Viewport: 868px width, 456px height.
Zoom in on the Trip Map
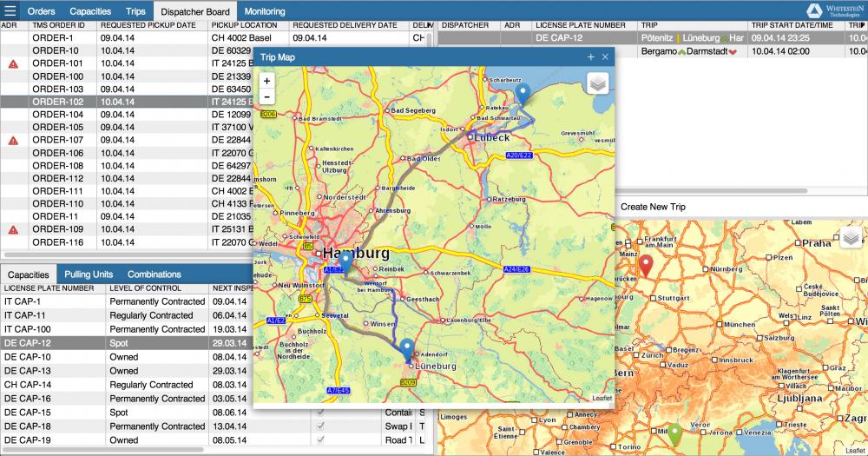(266, 81)
